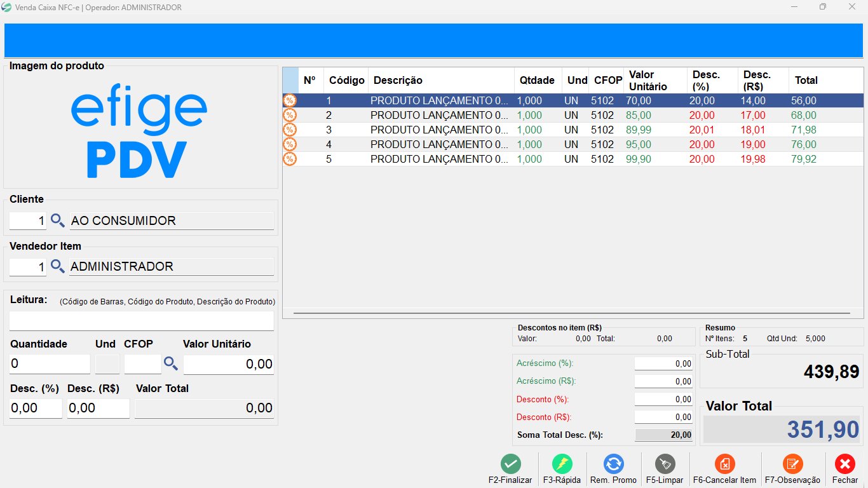Click the F3-Rápida lightning icon
The height and width of the screenshot is (488, 868).
click(562, 463)
